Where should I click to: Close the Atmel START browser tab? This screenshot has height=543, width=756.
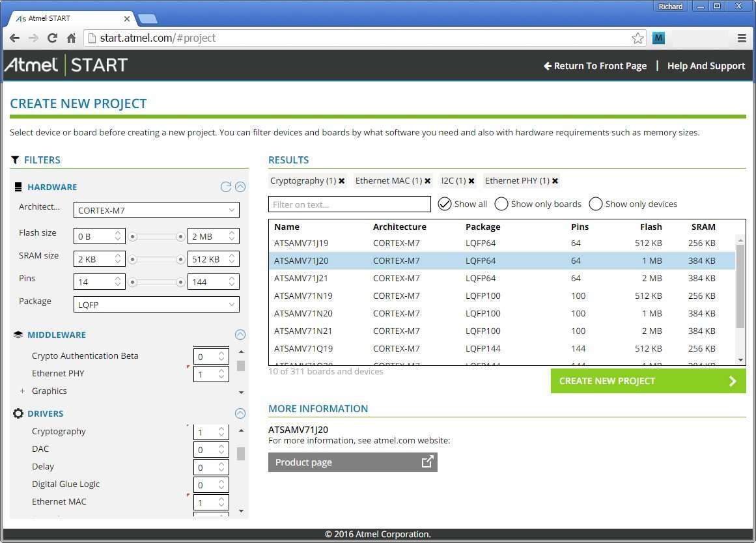[x=127, y=19]
